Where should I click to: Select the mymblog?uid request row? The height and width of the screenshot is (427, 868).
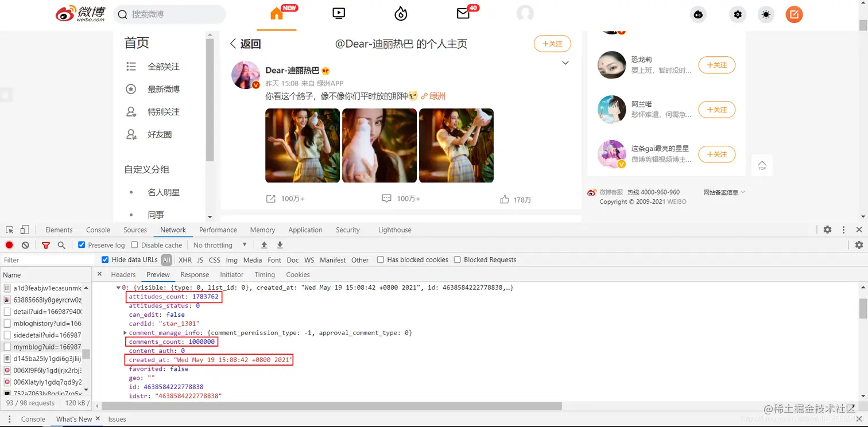click(x=45, y=347)
